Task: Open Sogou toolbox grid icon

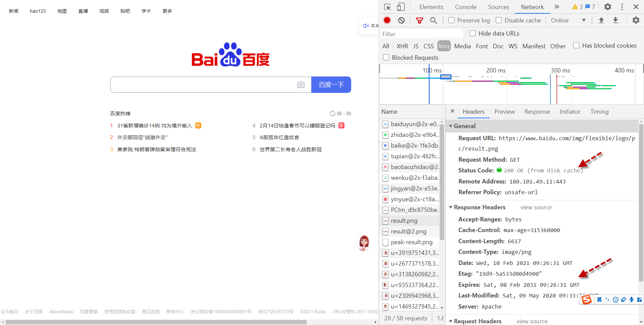Action: (639, 300)
